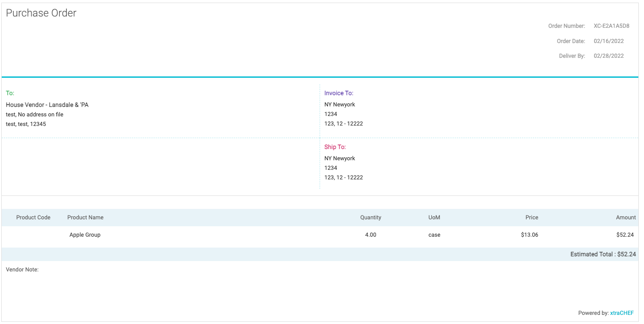Viewport: 644px width, 324px height.
Task: Click the Product Code column header
Action: tap(33, 218)
